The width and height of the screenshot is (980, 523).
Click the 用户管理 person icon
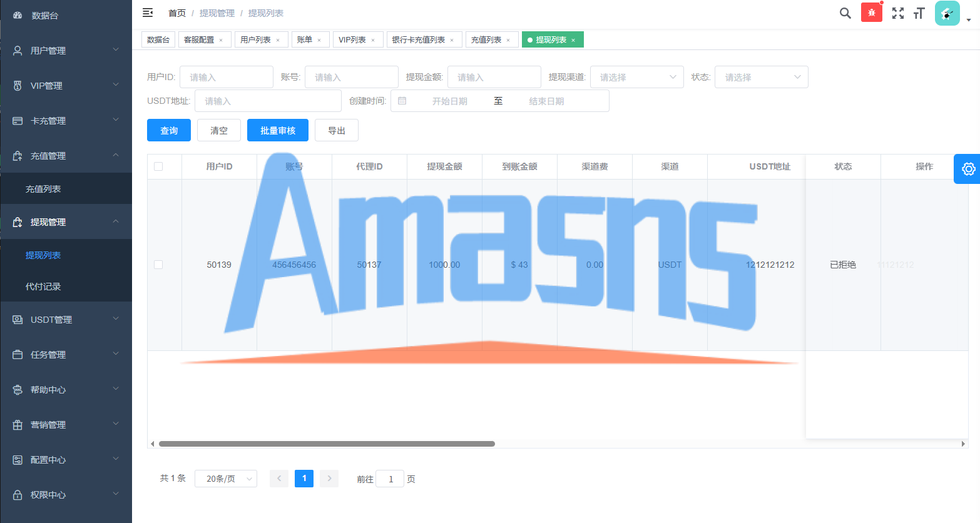point(18,51)
